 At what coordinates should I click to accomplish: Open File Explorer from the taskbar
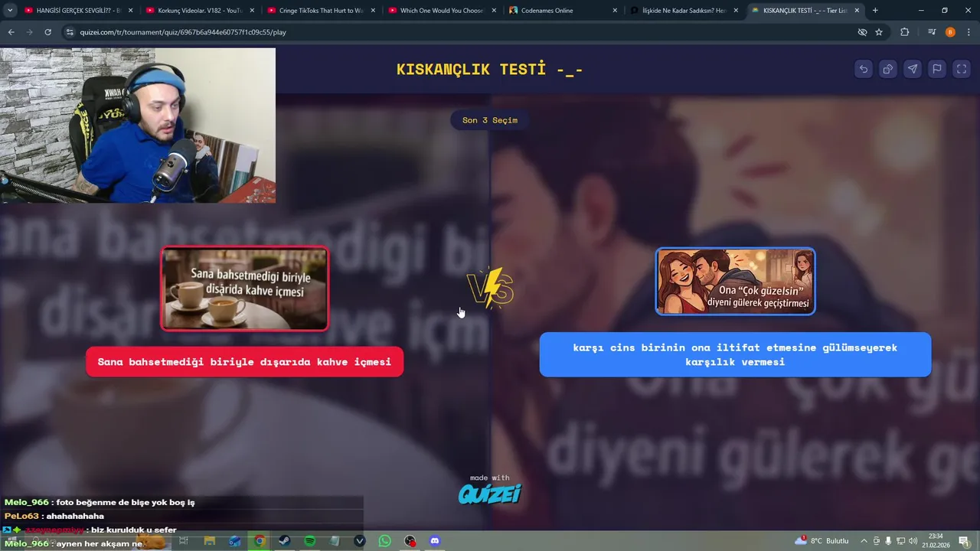[x=209, y=541]
